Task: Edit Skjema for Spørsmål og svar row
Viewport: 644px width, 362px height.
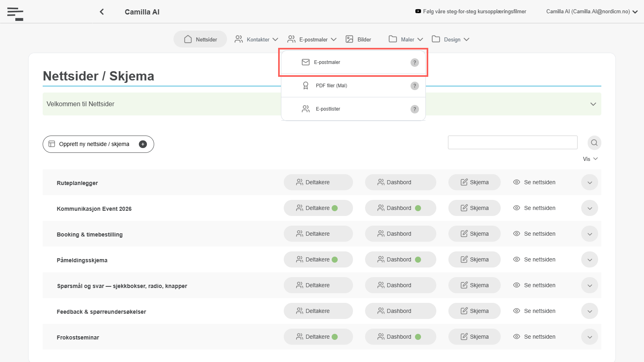Action: 475,285
